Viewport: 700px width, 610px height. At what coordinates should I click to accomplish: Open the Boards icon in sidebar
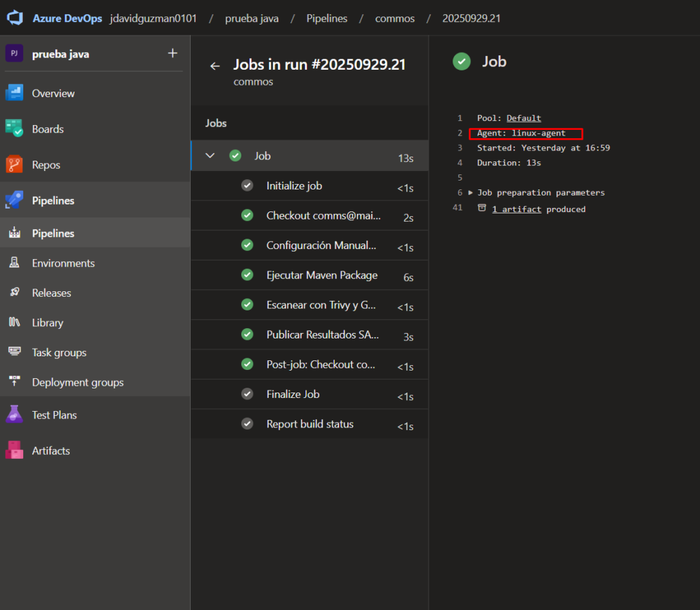(14, 129)
